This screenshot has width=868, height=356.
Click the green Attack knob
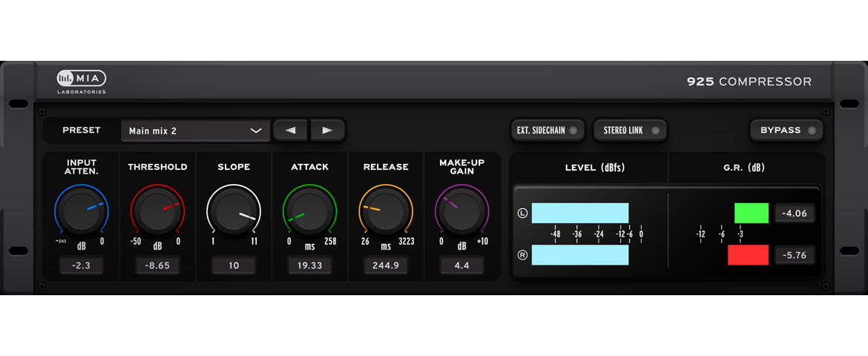click(x=309, y=211)
